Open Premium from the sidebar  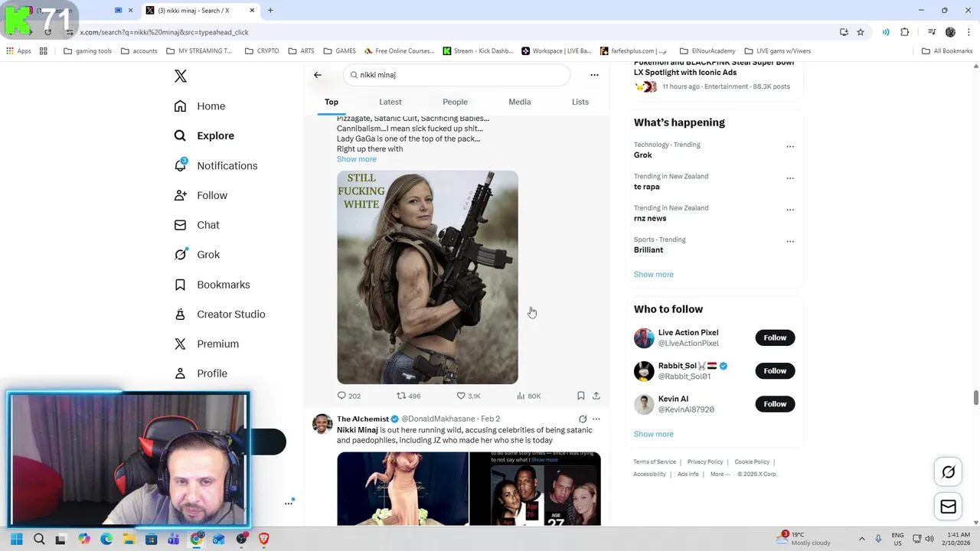[207, 344]
